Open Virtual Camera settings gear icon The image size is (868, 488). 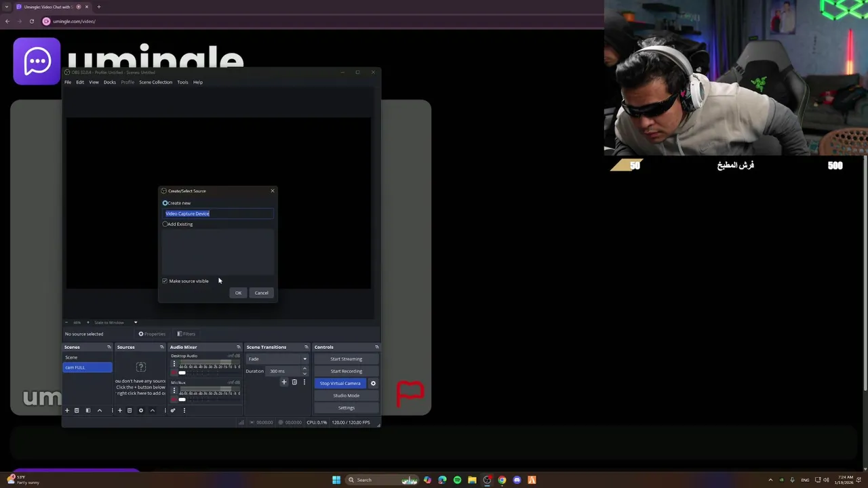373,384
